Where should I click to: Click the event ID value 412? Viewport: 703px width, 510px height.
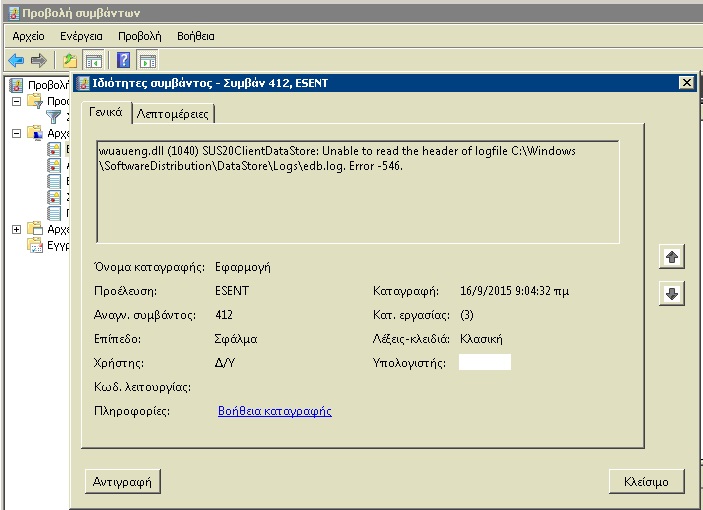point(224,315)
